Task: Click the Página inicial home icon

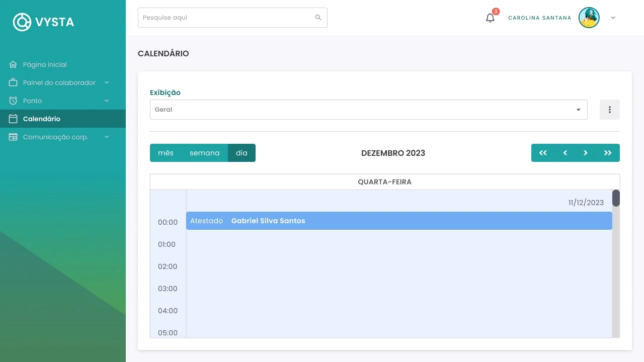Action: (13, 64)
